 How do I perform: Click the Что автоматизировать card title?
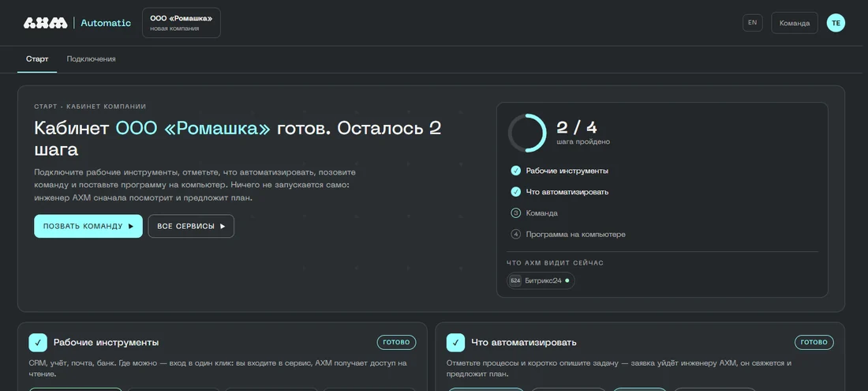[x=524, y=342]
